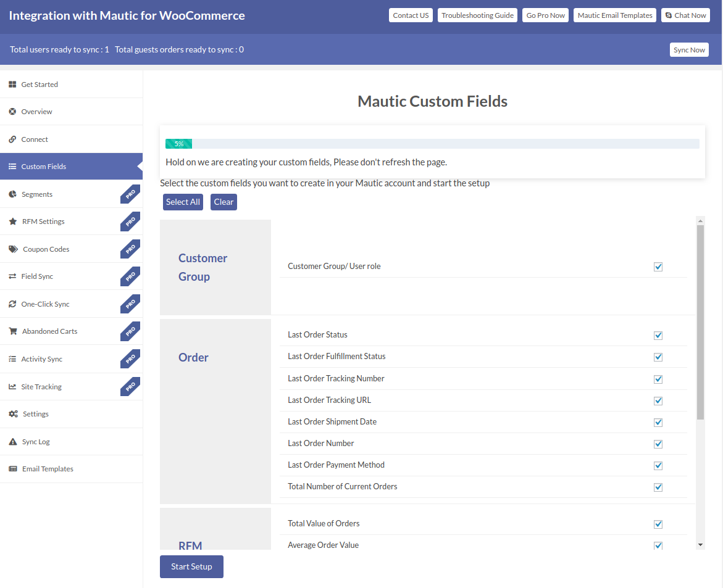
Task: Click the Overview lifebuoy icon
Action: tap(12, 112)
